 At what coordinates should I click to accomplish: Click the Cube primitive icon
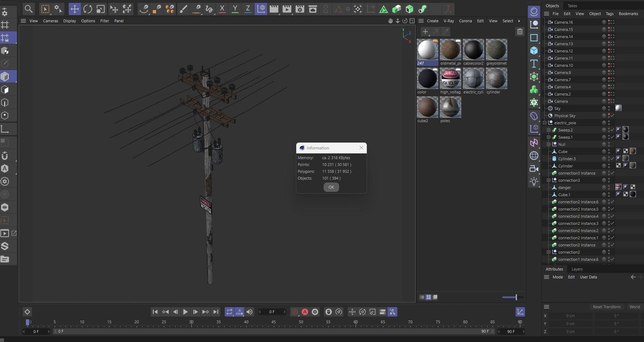(534, 50)
